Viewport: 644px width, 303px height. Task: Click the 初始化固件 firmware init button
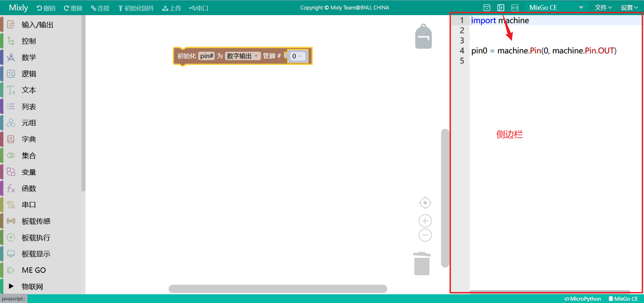[136, 8]
